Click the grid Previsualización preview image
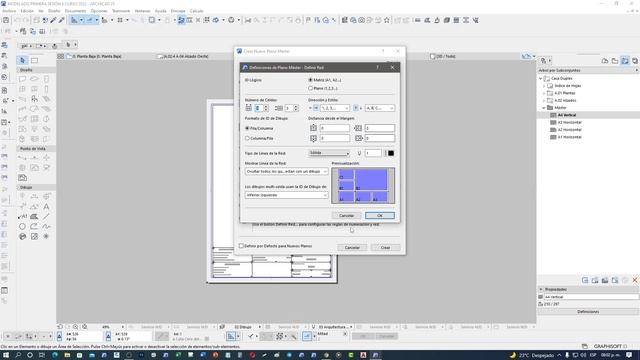The width and height of the screenshot is (640, 360). point(363,185)
